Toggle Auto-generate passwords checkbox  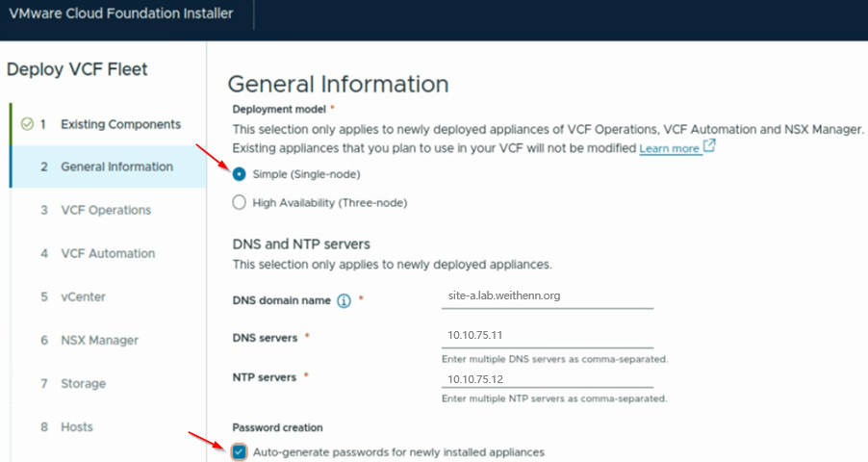(x=239, y=451)
